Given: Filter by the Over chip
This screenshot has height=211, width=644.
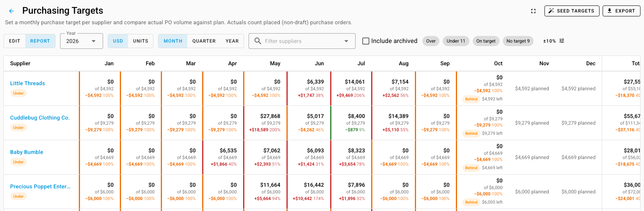Looking at the screenshot, I should pos(431,41).
